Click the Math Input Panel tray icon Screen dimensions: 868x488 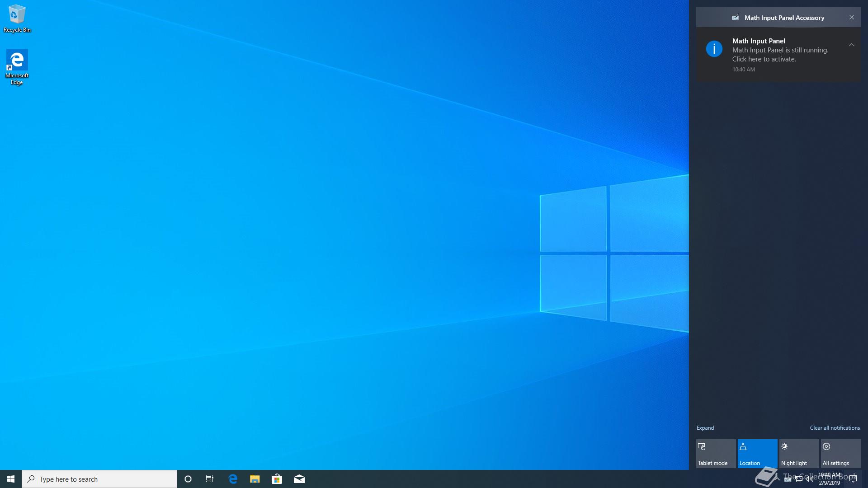788,479
